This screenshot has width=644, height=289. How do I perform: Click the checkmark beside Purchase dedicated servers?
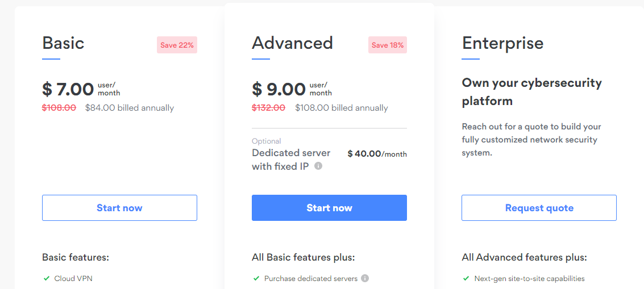tap(256, 278)
